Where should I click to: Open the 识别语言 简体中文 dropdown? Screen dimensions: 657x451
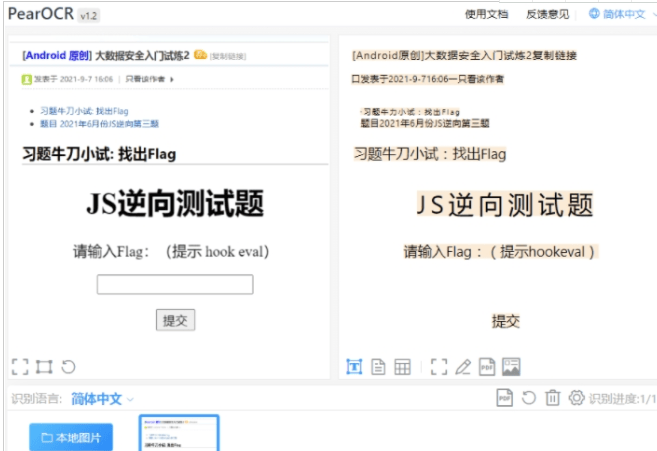coord(102,399)
